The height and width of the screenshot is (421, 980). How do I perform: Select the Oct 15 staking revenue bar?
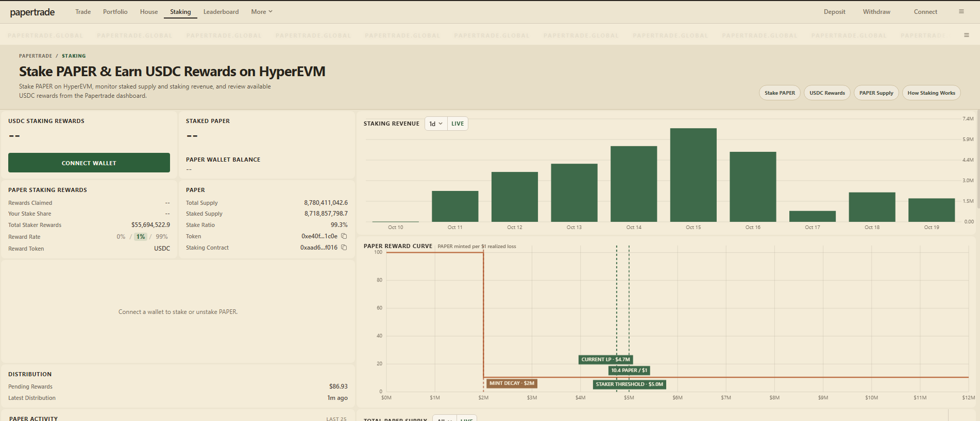(694, 175)
